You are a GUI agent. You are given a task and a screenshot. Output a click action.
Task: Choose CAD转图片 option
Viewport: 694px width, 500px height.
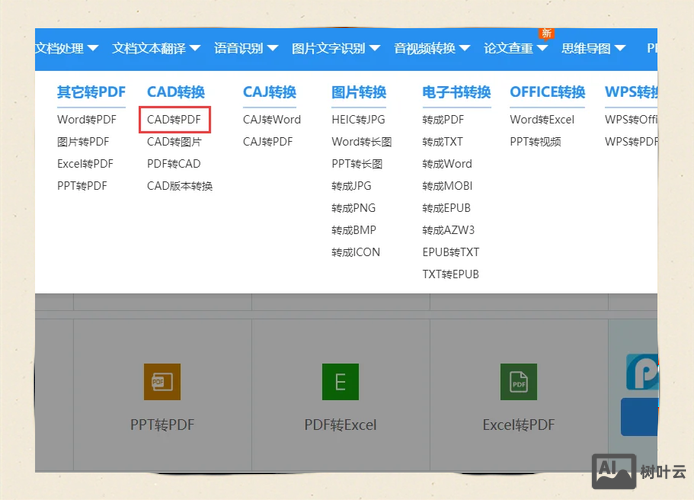[174, 142]
